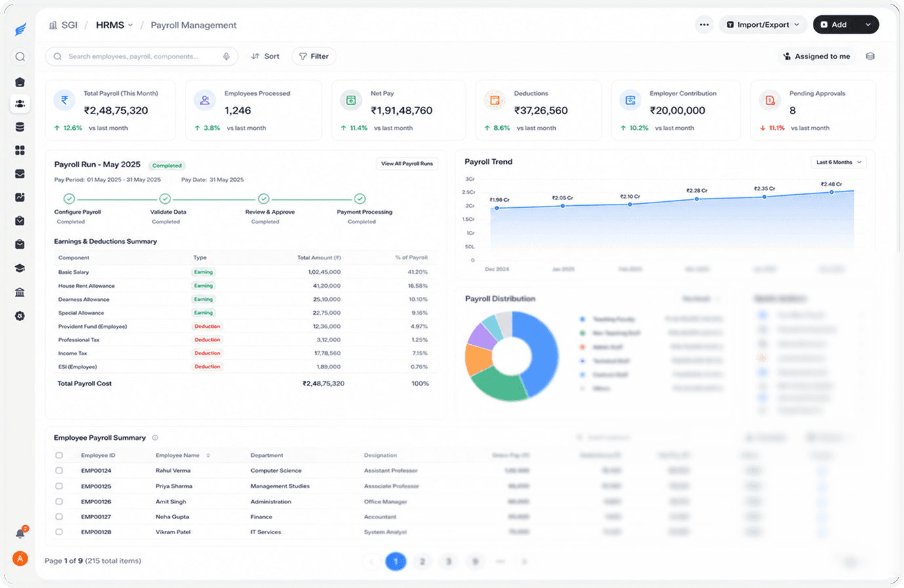
Task: Click the user avatar A icon
Action: click(20, 559)
